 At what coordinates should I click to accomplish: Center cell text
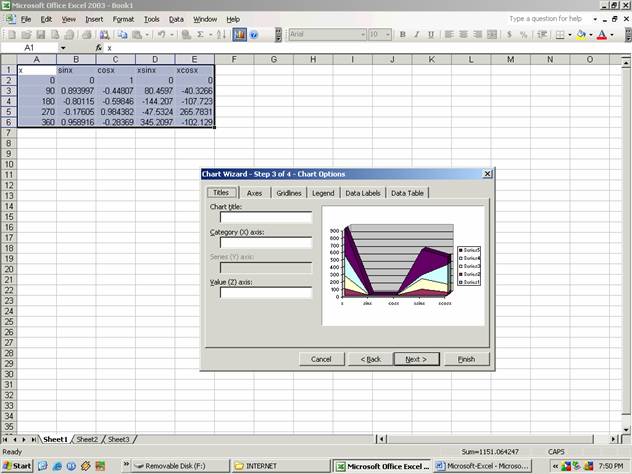(463, 35)
